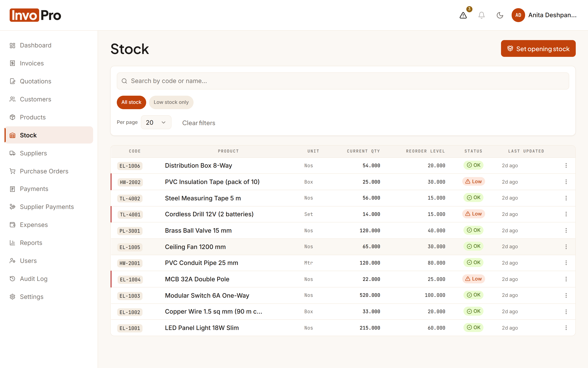Click the Current Qty column header
The height and width of the screenshot is (368, 588).
click(363, 151)
